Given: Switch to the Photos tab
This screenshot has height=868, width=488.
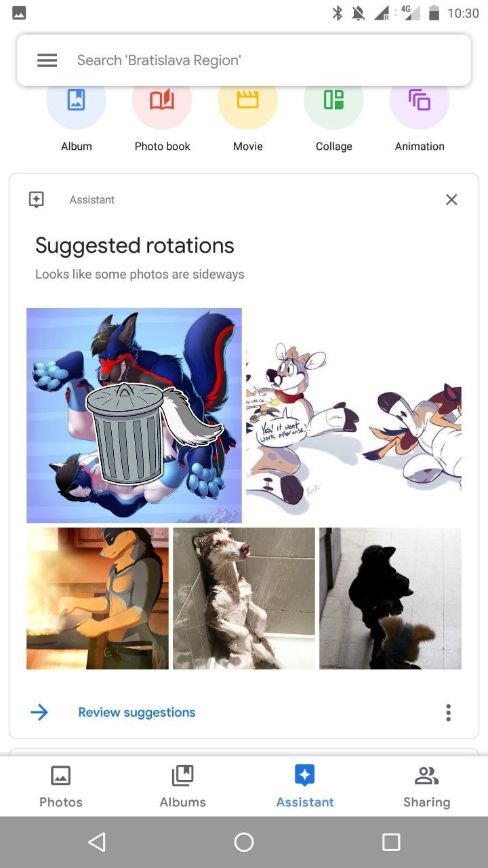Looking at the screenshot, I should tap(61, 786).
